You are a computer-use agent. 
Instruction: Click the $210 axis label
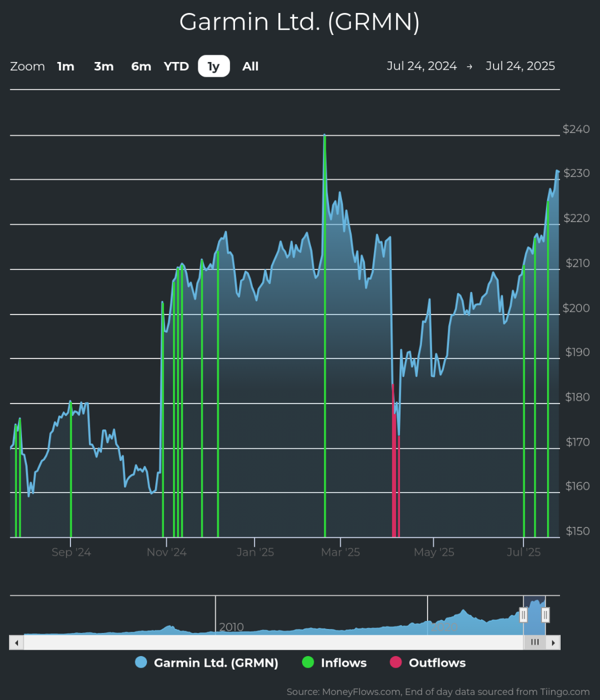577,263
